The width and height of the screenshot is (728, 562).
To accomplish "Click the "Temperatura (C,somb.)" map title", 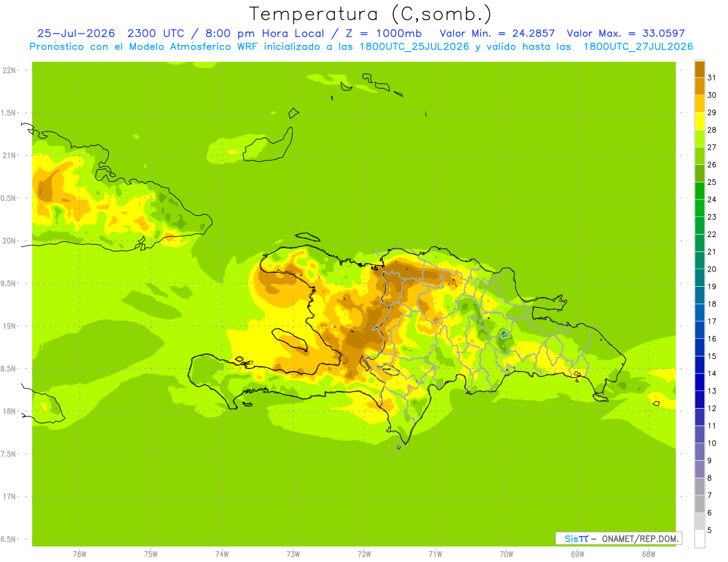I will 370,15.
